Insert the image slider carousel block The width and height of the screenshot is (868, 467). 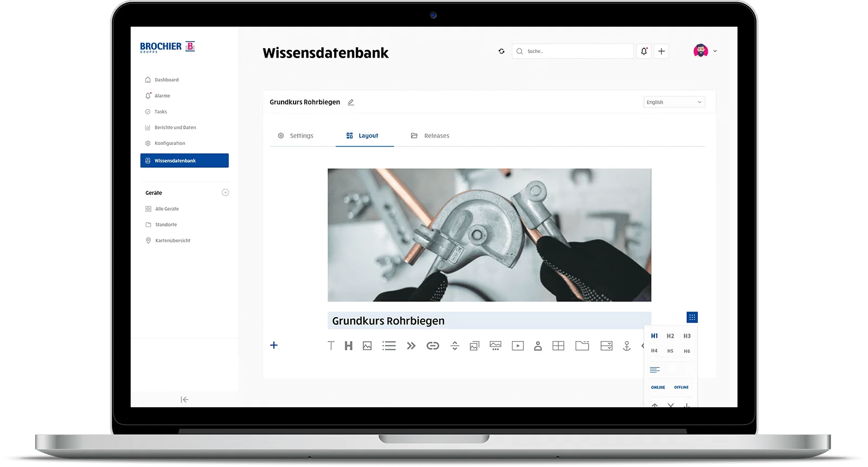tap(495, 346)
